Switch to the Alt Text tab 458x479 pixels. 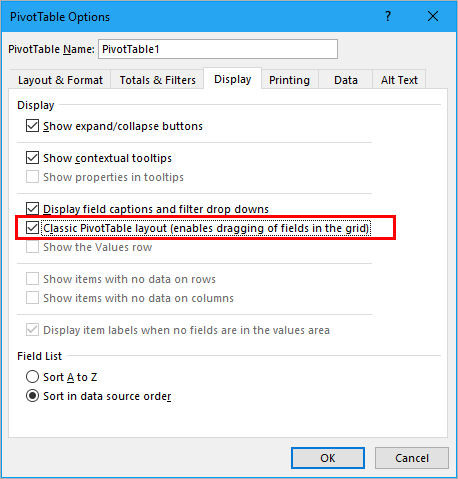(x=399, y=80)
